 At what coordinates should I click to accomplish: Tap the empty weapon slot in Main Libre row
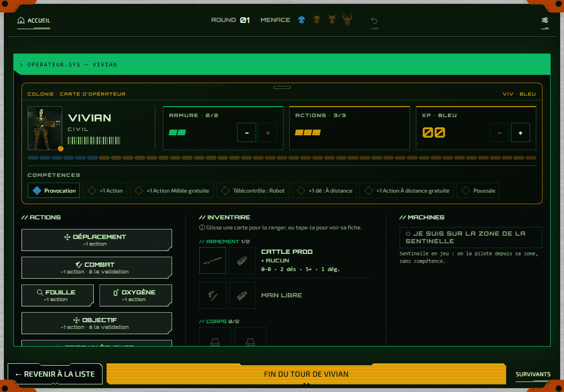[x=213, y=295]
